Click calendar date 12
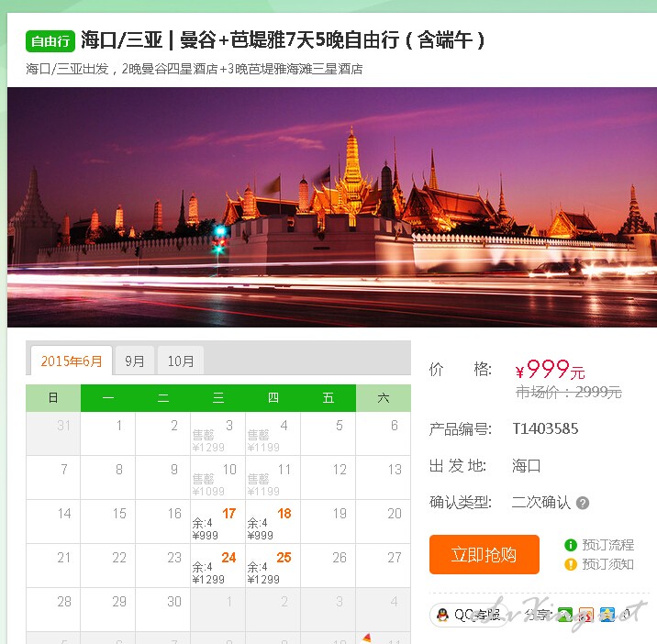 (x=328, y=478)
